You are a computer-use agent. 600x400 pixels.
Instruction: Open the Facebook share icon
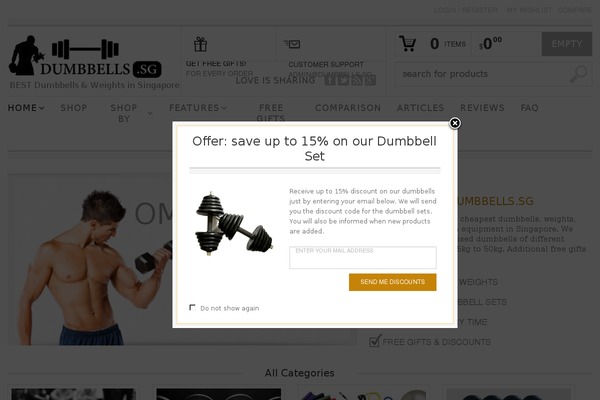click(330, 80)
